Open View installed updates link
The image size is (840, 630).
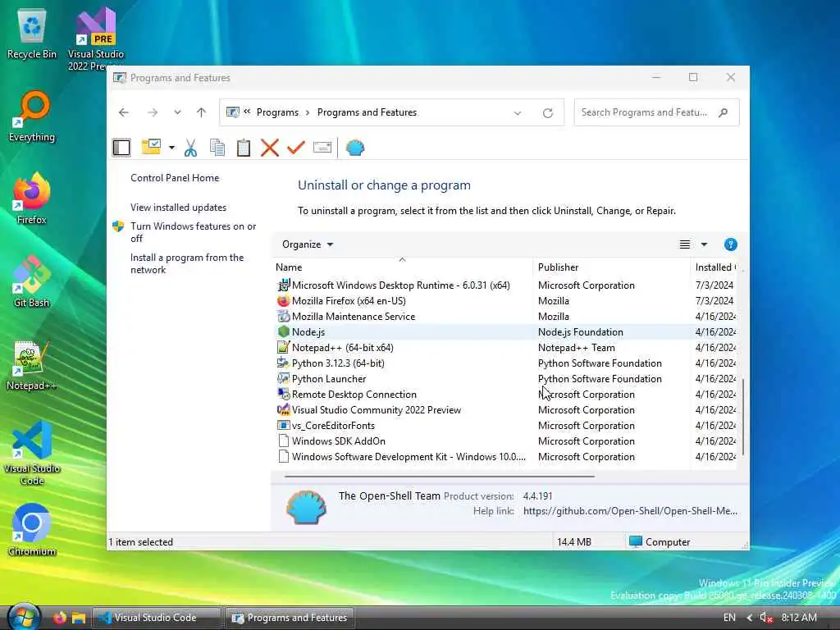click(x=178, y=208)
